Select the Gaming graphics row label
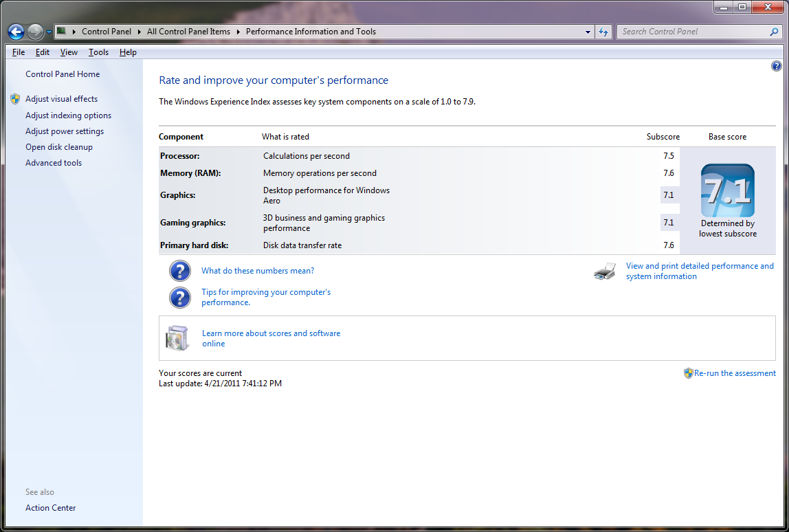This screenshot has width=789, height=532. tap(192, 223)
